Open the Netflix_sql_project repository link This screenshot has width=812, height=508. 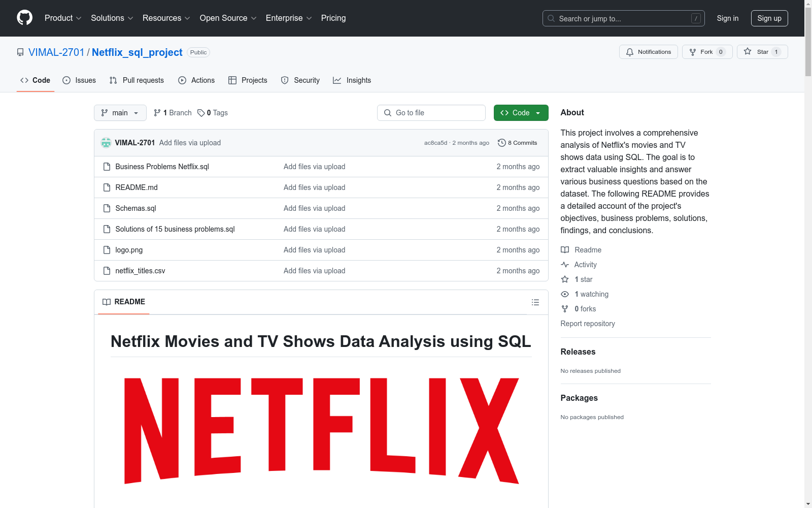(137, 52)
